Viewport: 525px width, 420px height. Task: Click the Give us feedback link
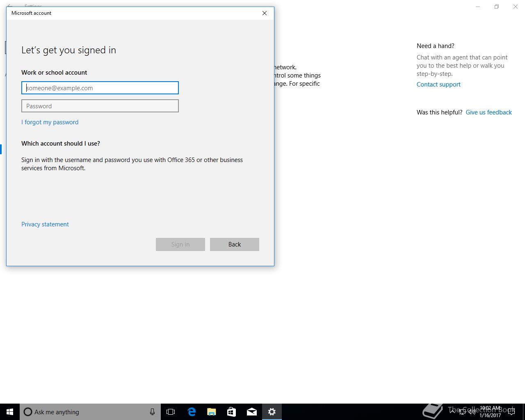coord(488,112)
